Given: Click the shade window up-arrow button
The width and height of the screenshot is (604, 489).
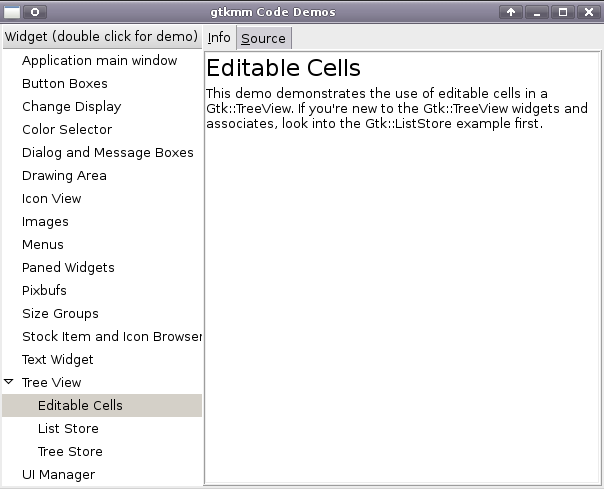Looking at the screenshot, I should pos(511,12).
